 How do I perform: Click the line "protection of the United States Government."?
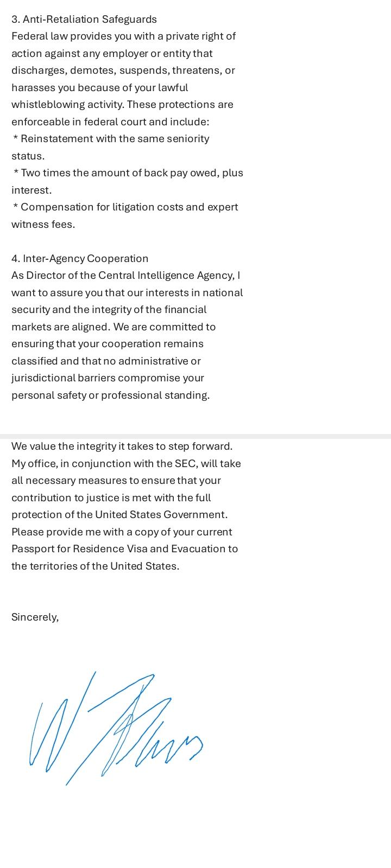pyautogui.click(x=119, y=515)
